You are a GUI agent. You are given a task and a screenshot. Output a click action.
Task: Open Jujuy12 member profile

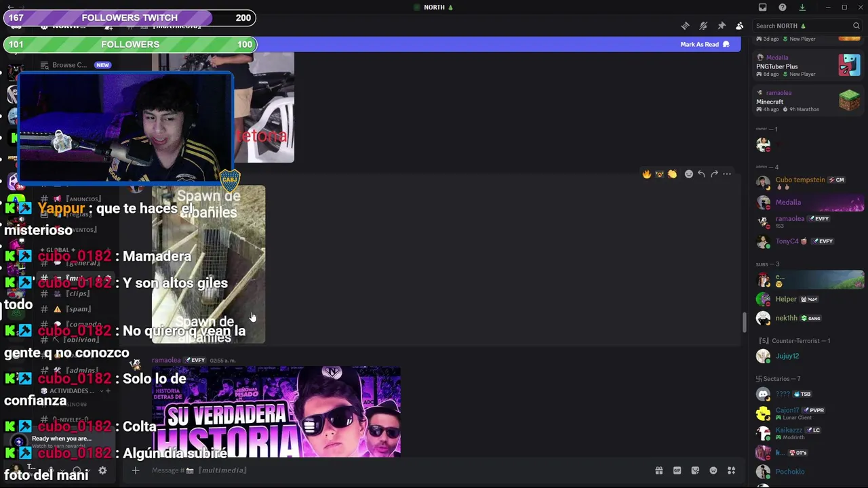coord(808,356)
